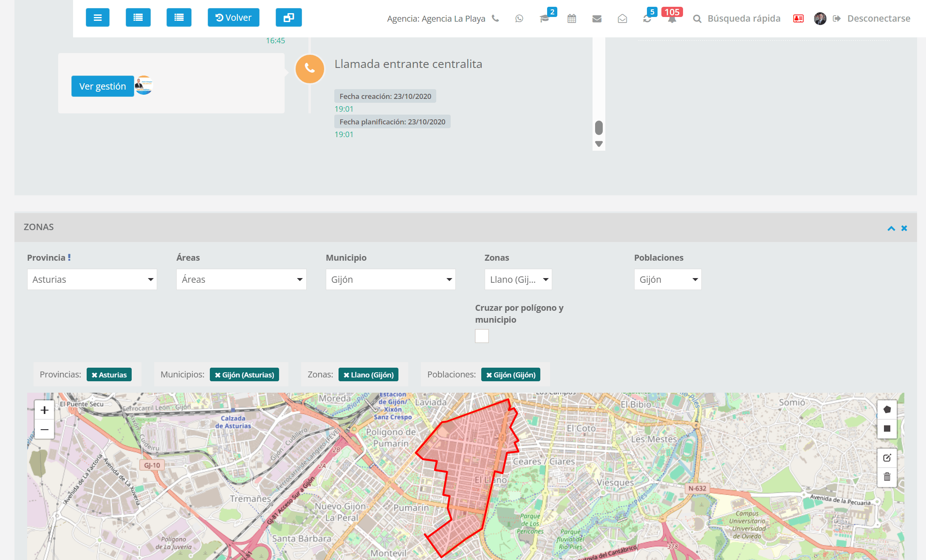The height and width of the screenshot is (560, 926).
Task: Open the Municipio dropdown showing Gijón
Action: coord(390,279)
